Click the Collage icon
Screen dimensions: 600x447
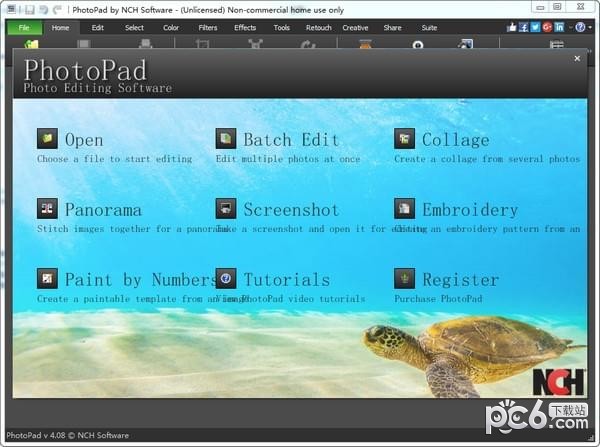404,139
